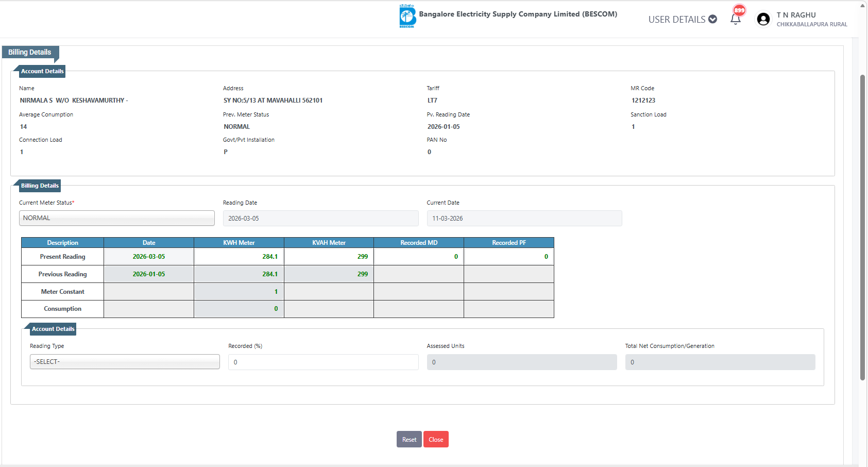Expand the USER DETAILS dropdown
Viewport: 868px width, 467px height.
tap(682, 20)
